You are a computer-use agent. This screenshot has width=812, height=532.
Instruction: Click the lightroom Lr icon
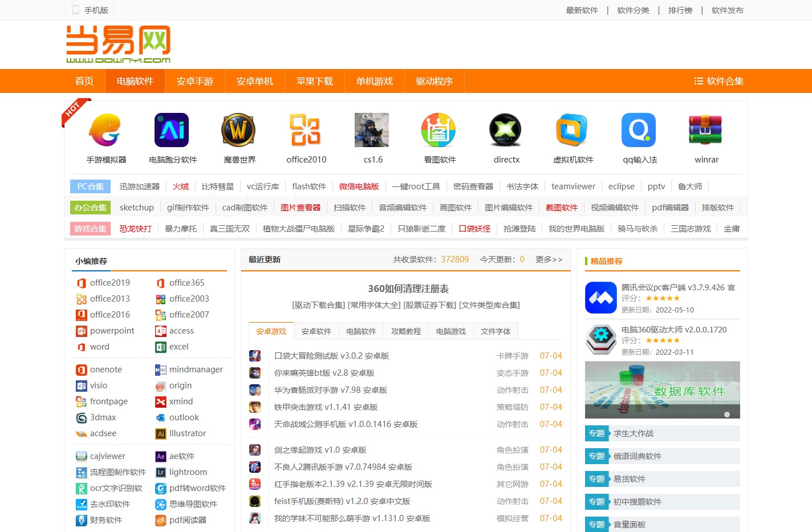pos(161,472)
